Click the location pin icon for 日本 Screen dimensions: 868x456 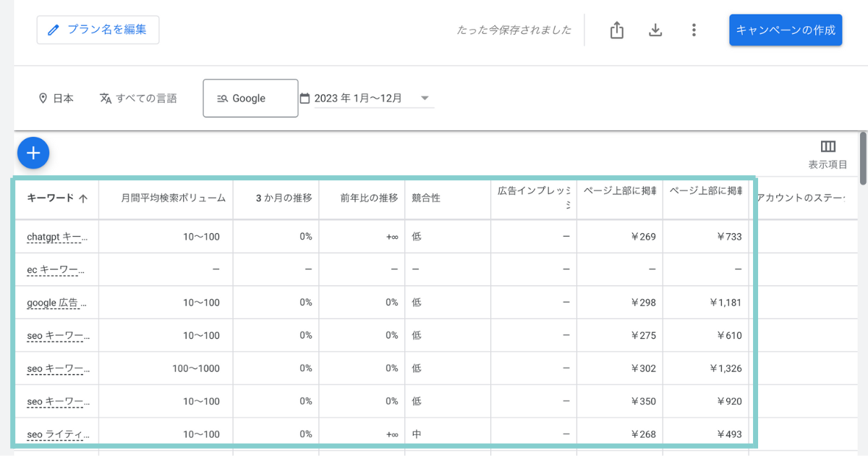[x=43, y=98]
